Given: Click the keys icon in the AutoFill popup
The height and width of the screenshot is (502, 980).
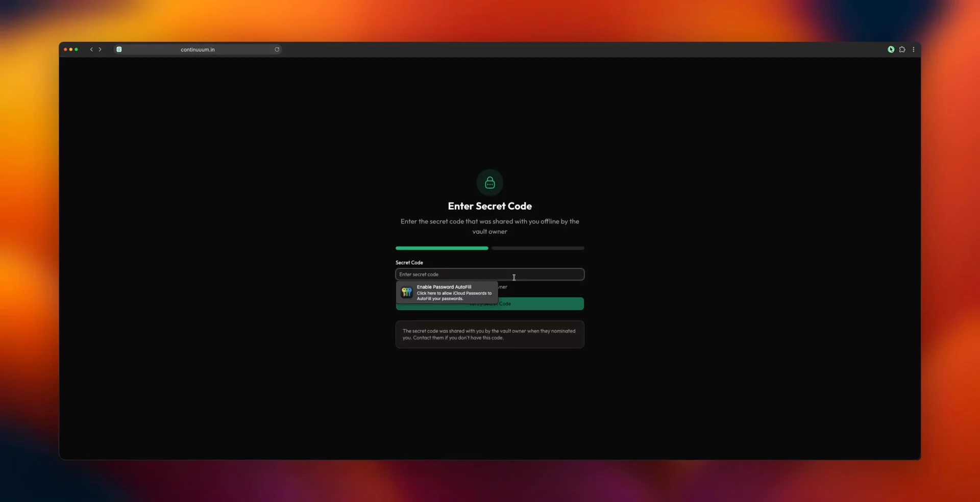Looking at the screenshot, I should pos(407,293).
